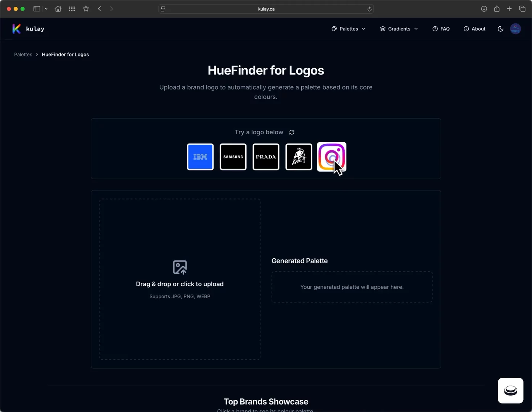This screenshot has height=412, width=532.
Task: Choose the Samsung sample logo
Action: (x=233, y=157)
